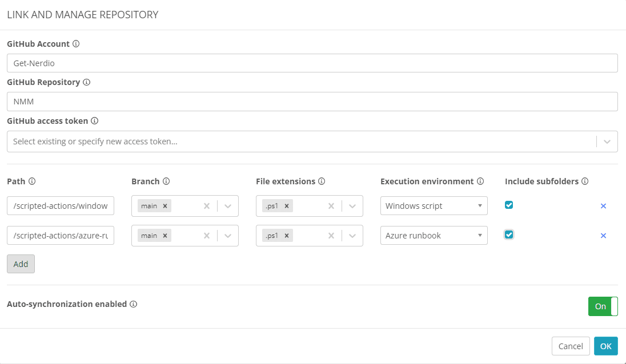
Task: Click the info icon beside File extensions
Action: click(x=322, y=181)
